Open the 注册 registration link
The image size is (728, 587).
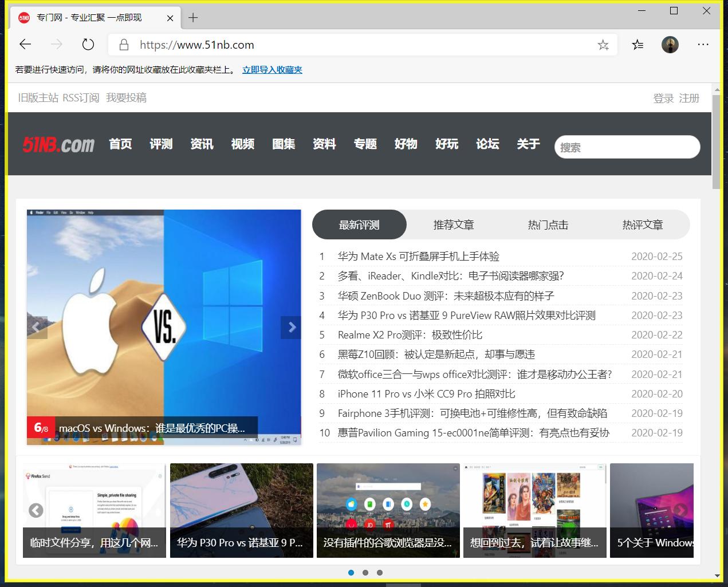click(689, 97)
